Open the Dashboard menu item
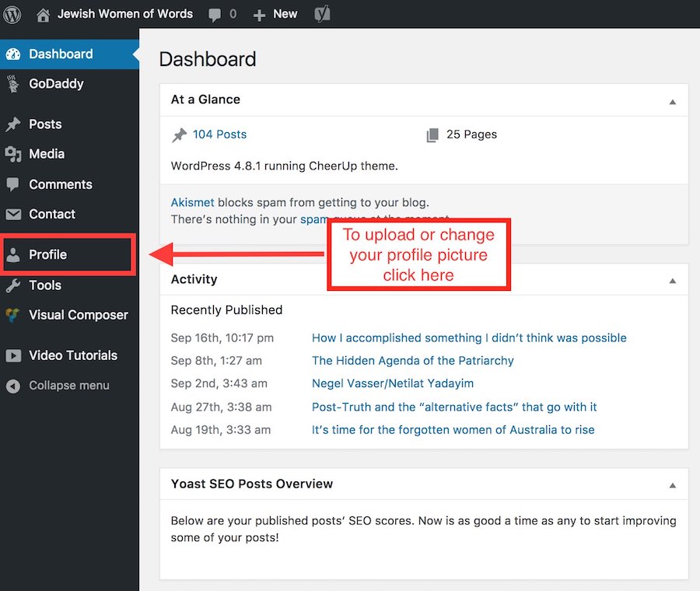Image resolution: width=700 pixels, height=591 pixels. pyautogui.click(x=69, y=54)
